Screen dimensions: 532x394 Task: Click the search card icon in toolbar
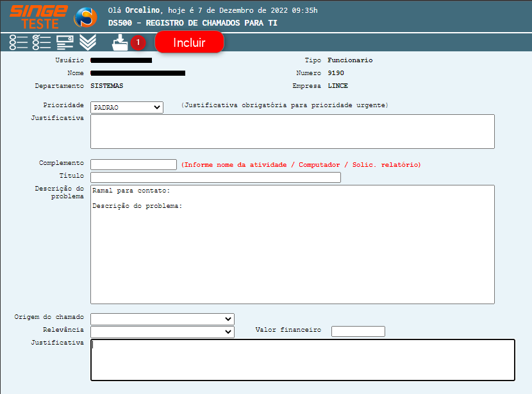point(65,42)
